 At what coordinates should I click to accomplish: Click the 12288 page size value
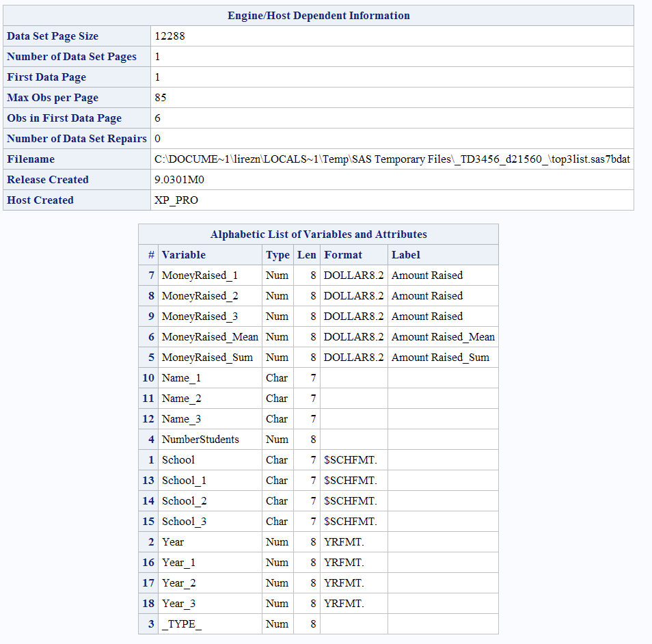(169, 36)
